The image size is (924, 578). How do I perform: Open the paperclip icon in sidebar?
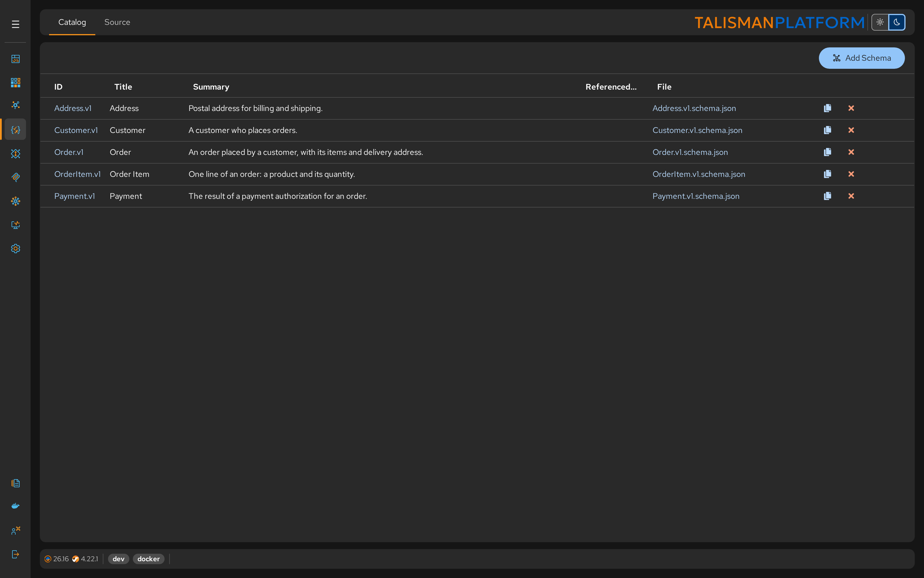pyautogui.click(x=15, y=177)
